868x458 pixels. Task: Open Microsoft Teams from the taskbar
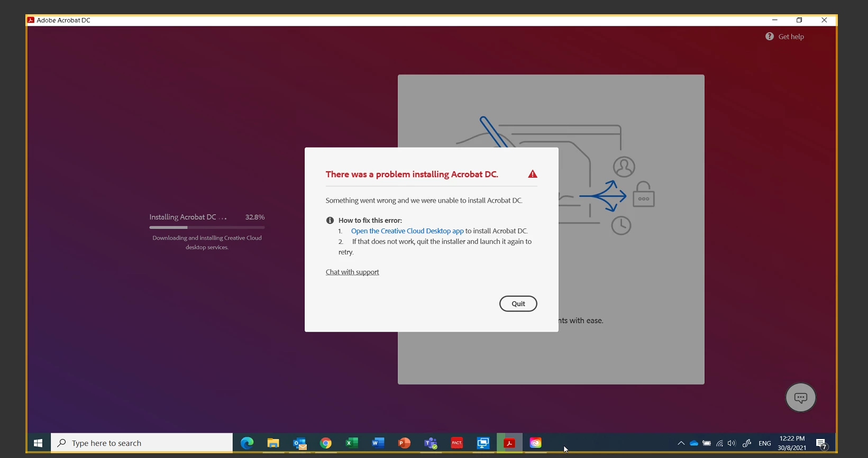click(x=431, y=443)
